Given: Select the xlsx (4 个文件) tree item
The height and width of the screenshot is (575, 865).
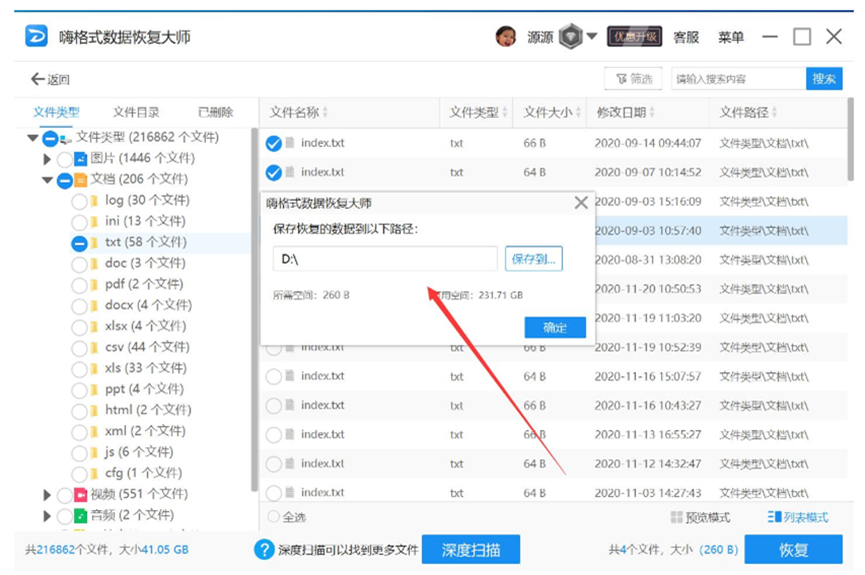Looking at the screenshot, I should click(145, 326).
